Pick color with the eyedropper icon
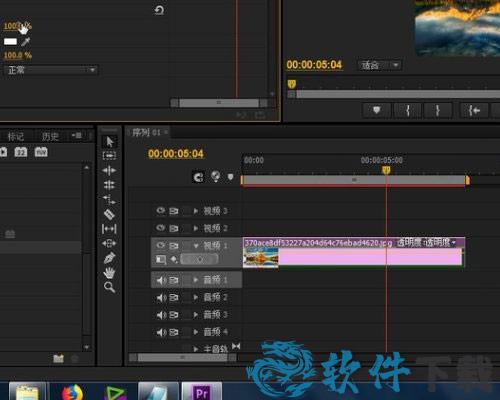Screen dimensions: 500x400 pyautogui.click(x=26, y=42)
